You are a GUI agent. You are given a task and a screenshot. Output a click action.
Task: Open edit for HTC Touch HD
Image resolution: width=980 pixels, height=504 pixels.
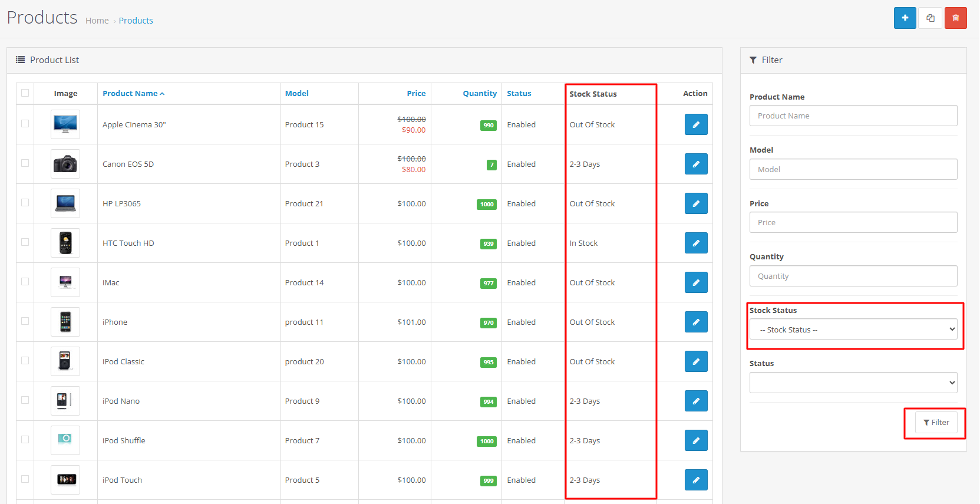[695, 243]
